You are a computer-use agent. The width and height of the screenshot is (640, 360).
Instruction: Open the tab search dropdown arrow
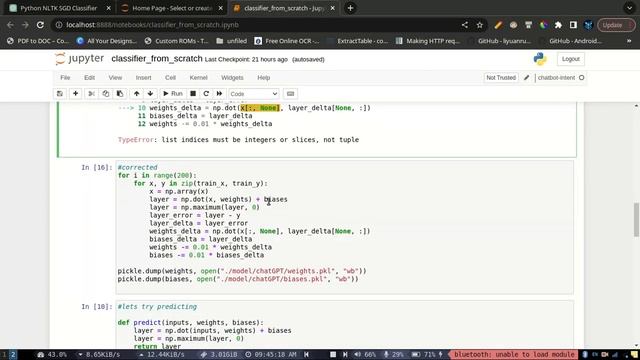629,8
